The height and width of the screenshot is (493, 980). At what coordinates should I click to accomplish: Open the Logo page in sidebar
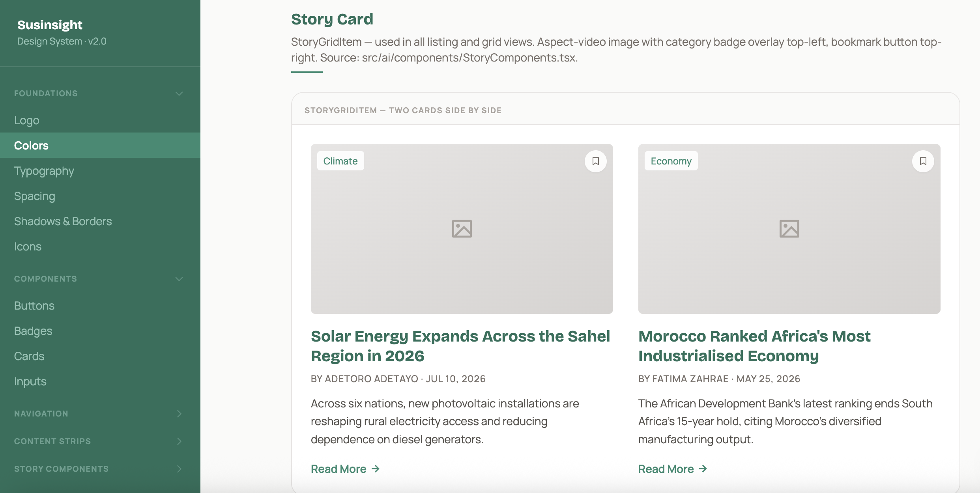point(100,120)
